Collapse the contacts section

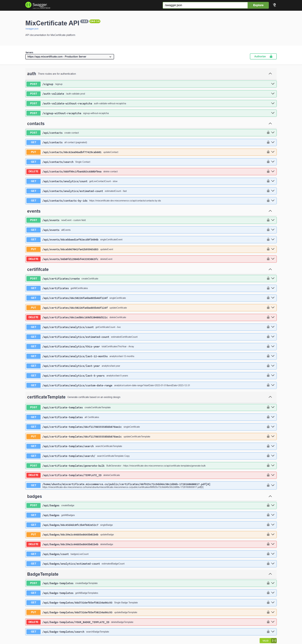pos(270,123)
